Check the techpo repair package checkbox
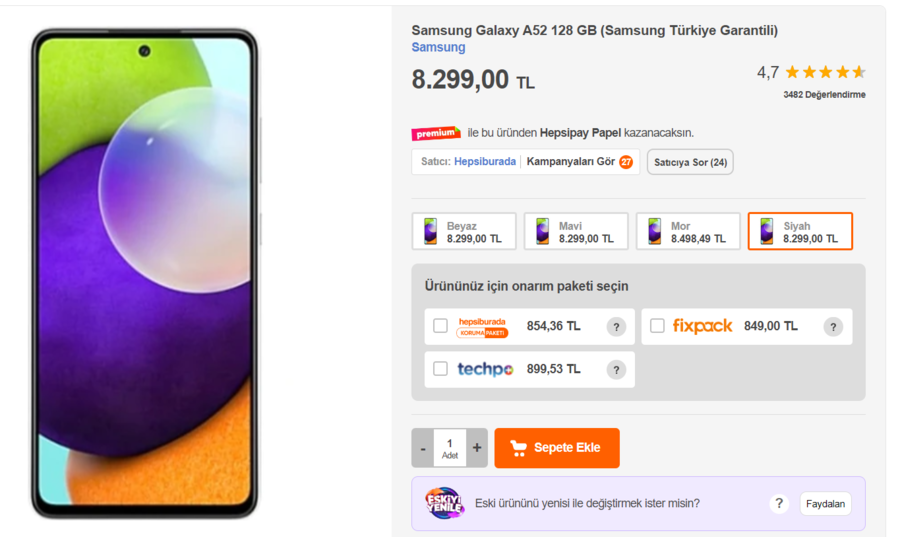 coord(440,369)
